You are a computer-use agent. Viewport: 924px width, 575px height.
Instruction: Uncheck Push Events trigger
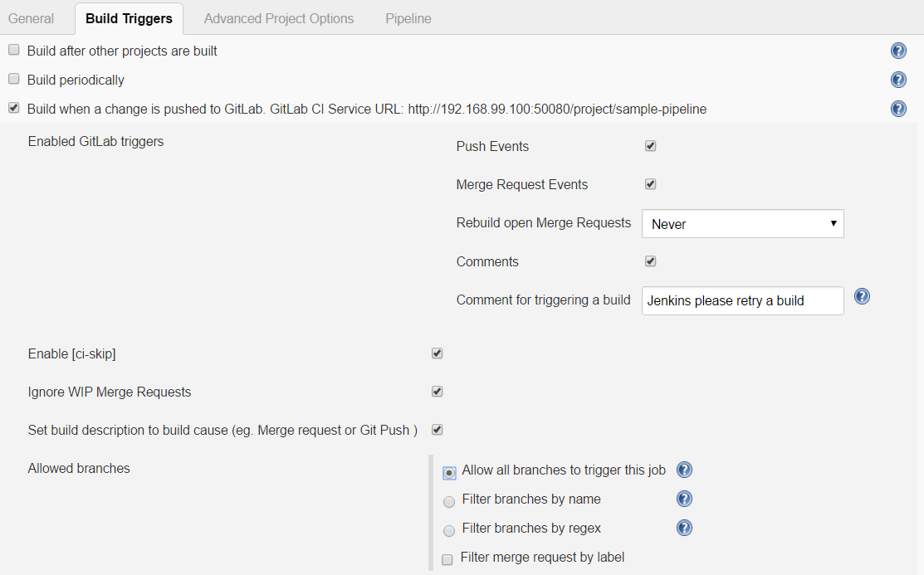tap(651, 146)
